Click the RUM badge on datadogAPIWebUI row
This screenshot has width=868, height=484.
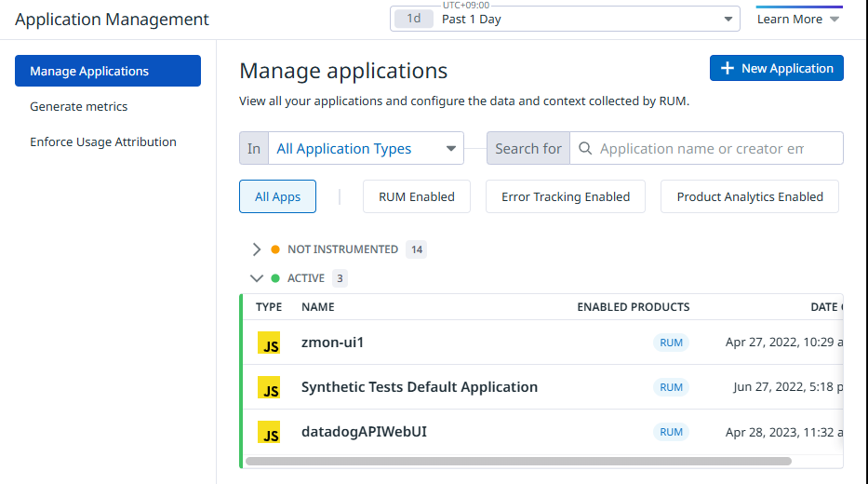671,432
